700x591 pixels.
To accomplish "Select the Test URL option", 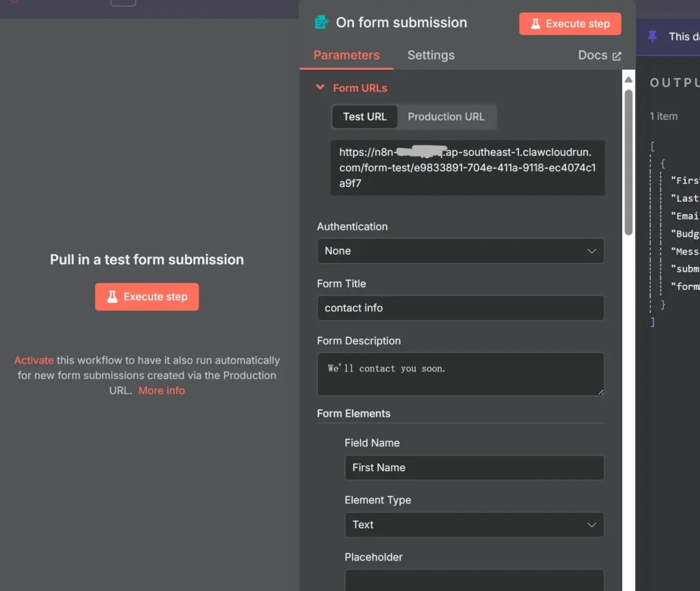I will [364, 116].
